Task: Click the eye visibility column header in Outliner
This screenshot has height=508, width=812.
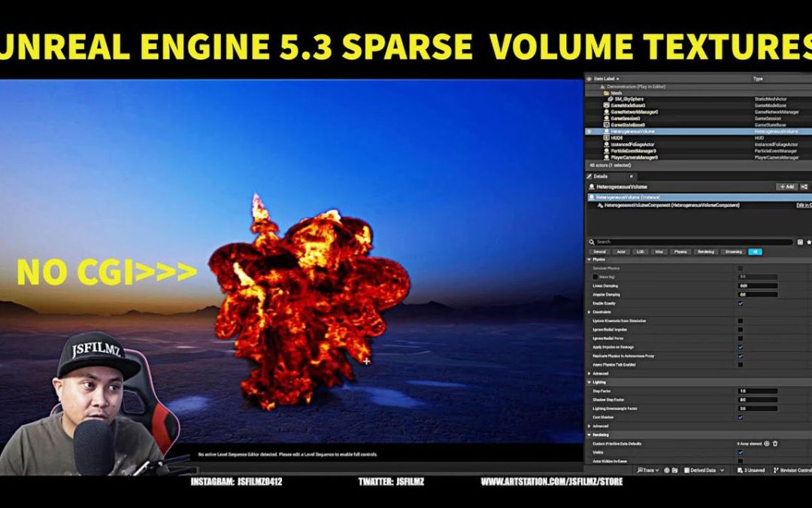Action: click(x=589, y=79)
